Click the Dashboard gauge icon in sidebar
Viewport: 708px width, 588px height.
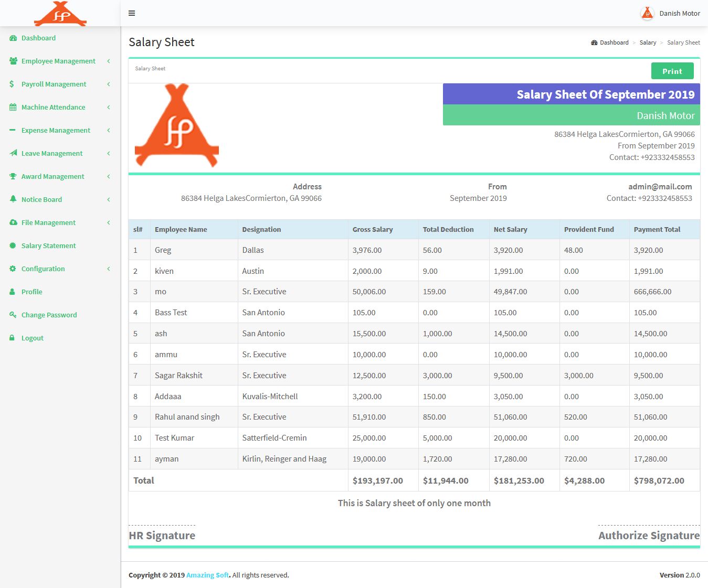(13, 38)
